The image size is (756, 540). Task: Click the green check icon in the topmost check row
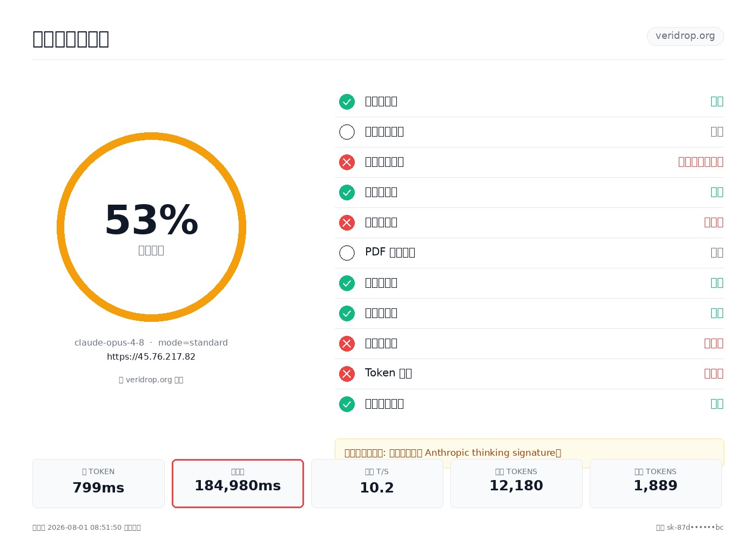[x=347, y=102]
